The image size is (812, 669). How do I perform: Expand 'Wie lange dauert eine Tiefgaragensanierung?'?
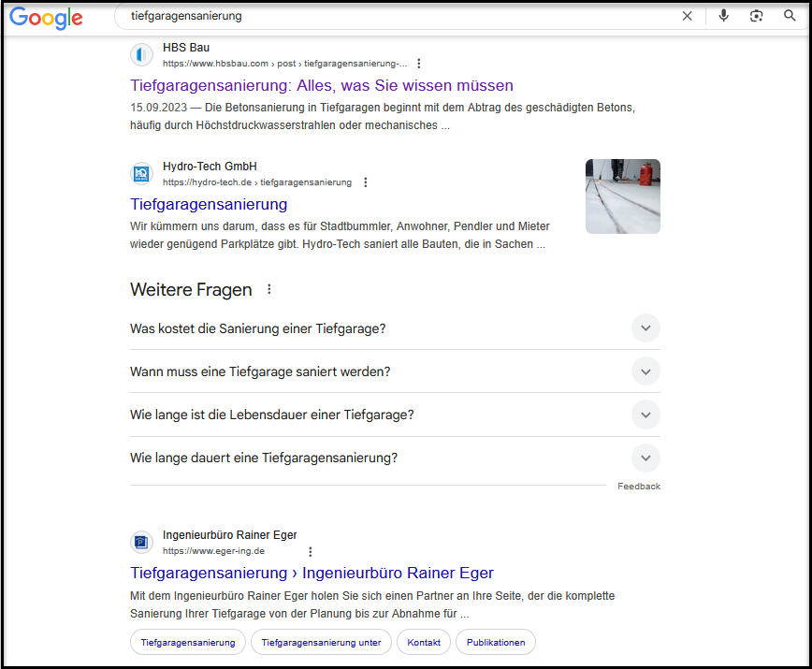395,458
